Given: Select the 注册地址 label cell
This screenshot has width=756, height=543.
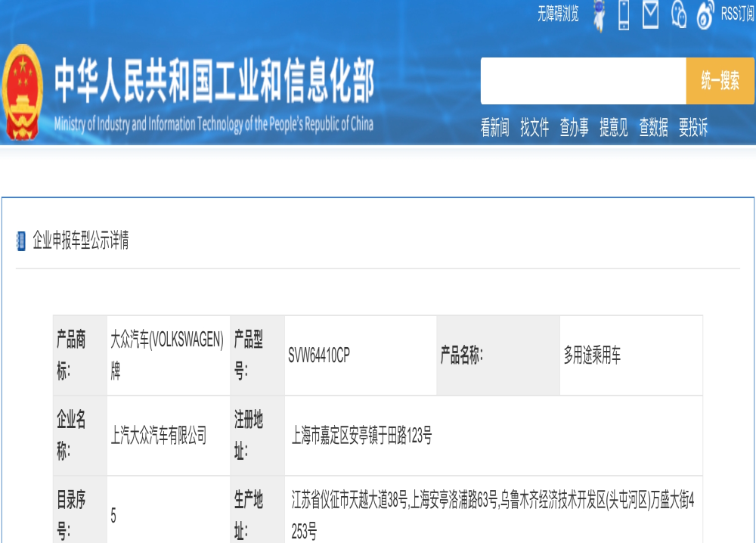Looking at the screenshot, I should click(x=258, y=436).
